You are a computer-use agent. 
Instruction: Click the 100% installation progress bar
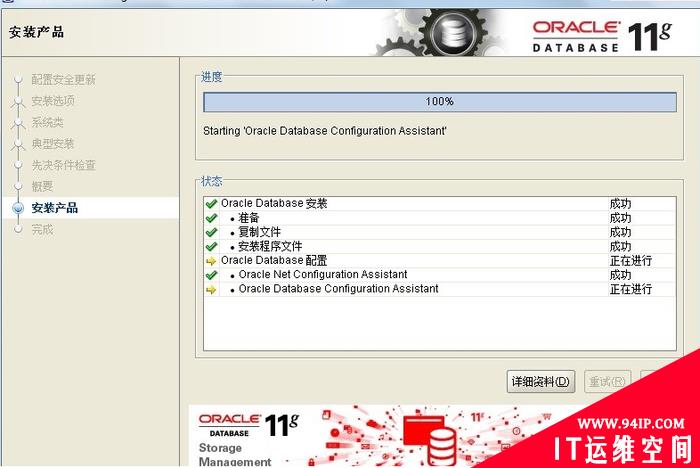[x=440, y=102]
